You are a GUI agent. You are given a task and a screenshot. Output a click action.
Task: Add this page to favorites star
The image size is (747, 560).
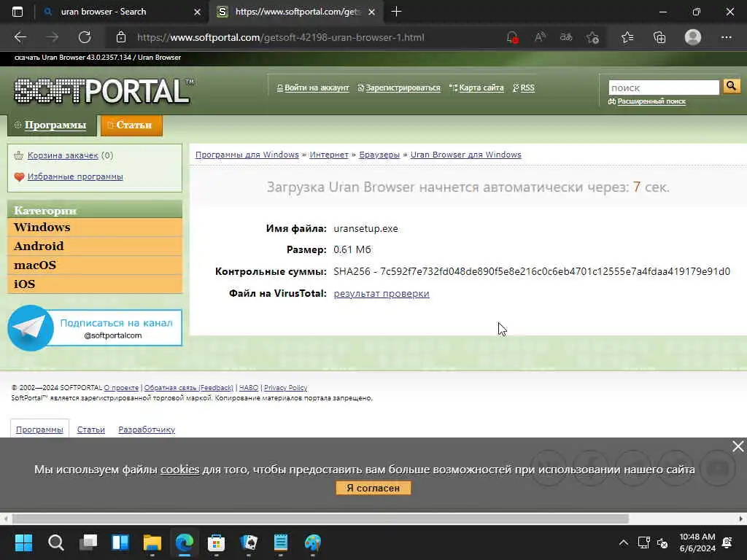(592, 37)
